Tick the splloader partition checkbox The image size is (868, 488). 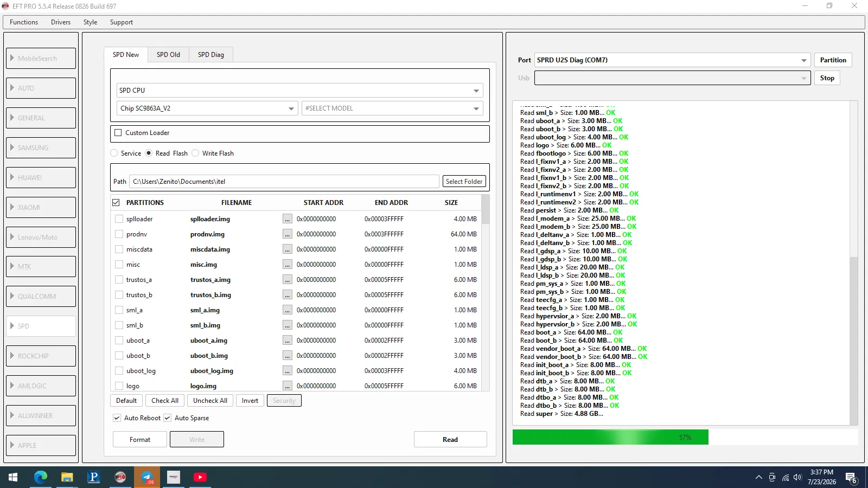(x=119, y=219)
